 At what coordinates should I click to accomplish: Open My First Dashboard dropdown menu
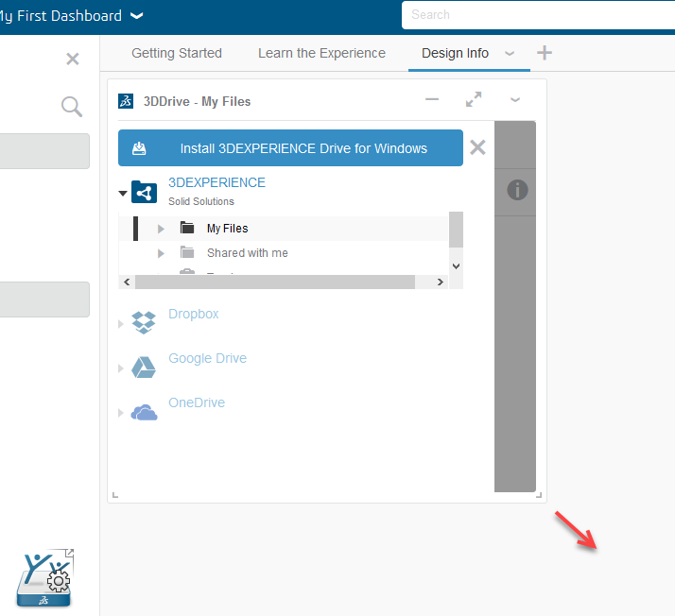point(136,16)
